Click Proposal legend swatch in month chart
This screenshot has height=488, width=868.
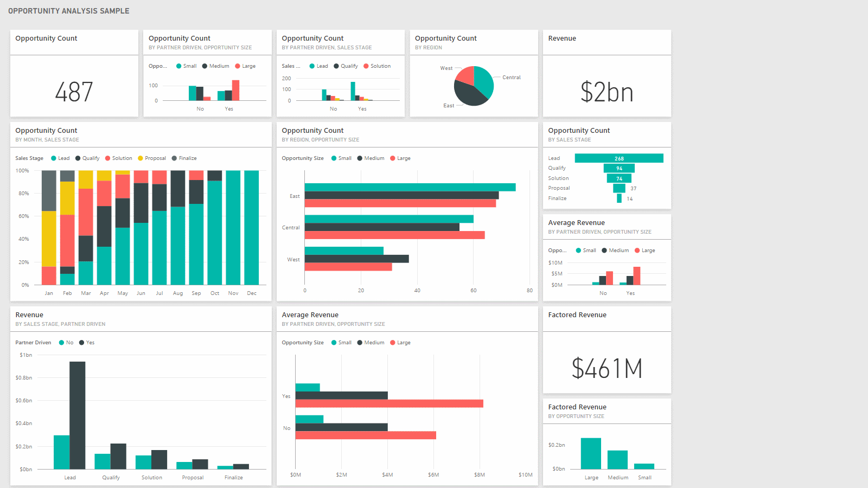(x=140, y=158)
